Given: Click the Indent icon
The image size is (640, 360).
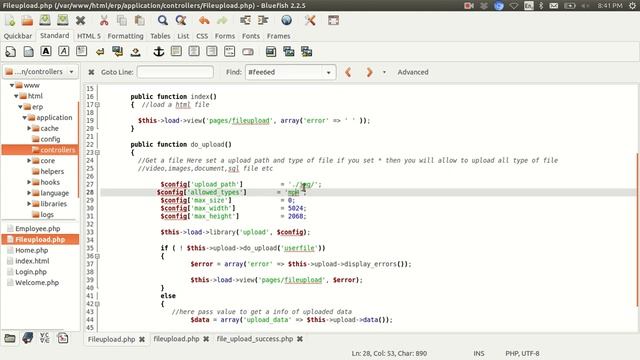Looking at the screenshot, I should click(263, 20).
